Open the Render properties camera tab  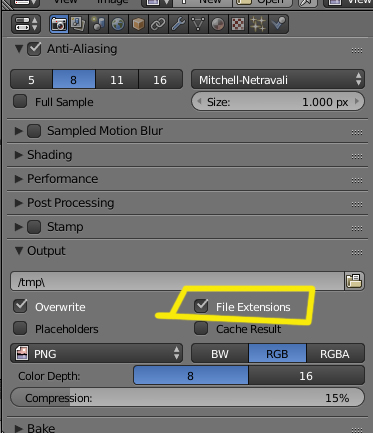pyautogui.click(x=59, y=24)
